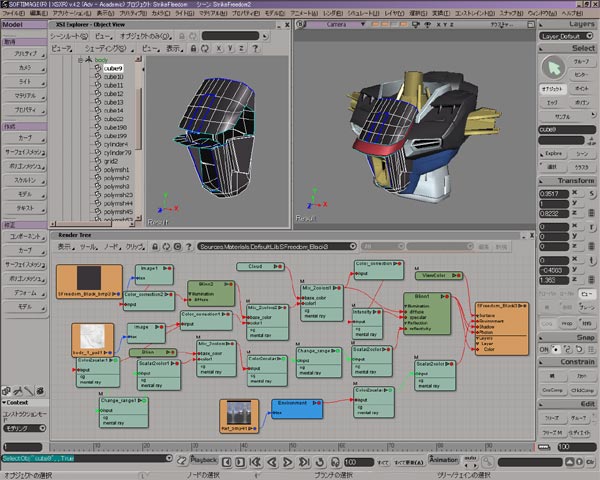Image resolution: width=600 pixels, height=480 pixels.
Task: Click the maximize viewport icon in Camera view
Action: point(531,24)
